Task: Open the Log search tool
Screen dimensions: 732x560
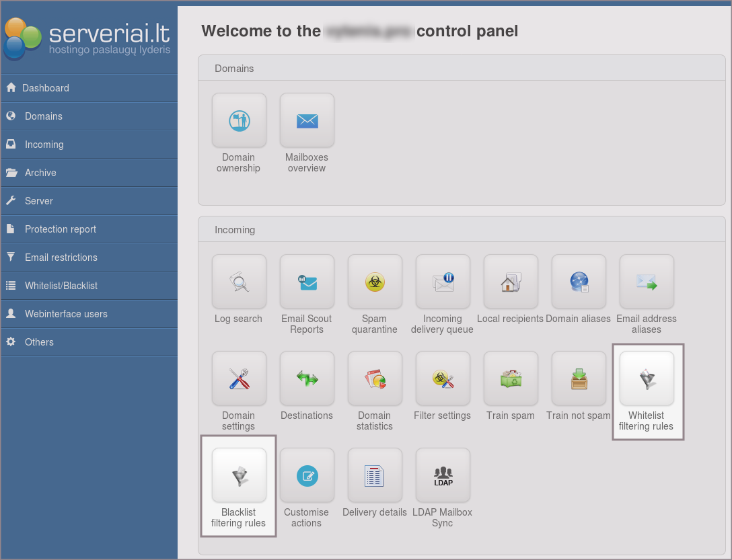Action: click(239, 282)
